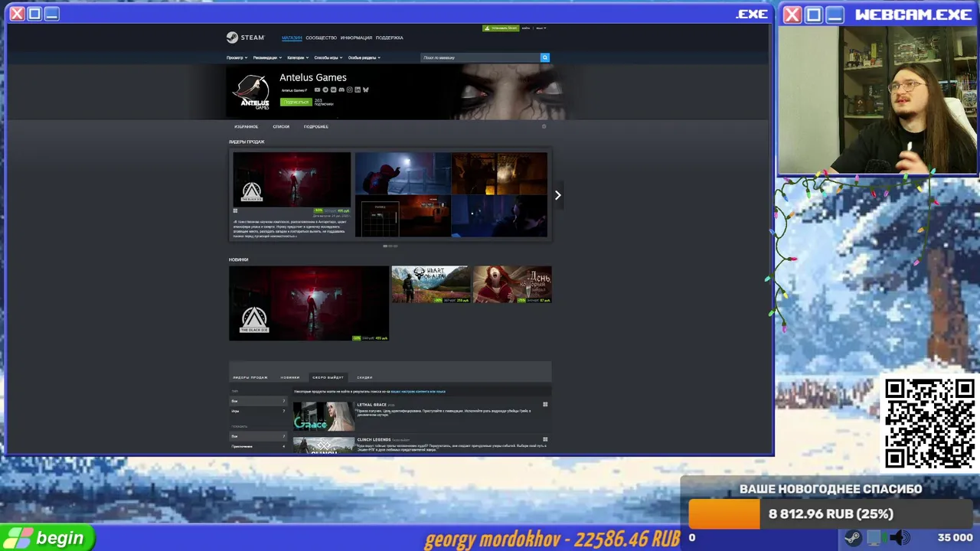The width and height of the screenshot is (980, 551).
Task: Click Antelus Games website link
Action: click(294, 90)
